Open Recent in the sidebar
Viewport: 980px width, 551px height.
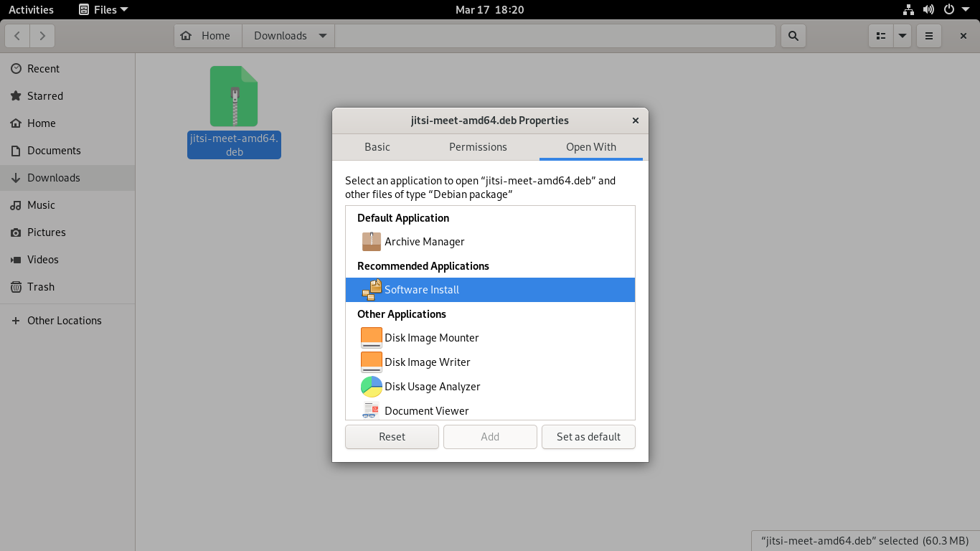(x=67, y=69)
